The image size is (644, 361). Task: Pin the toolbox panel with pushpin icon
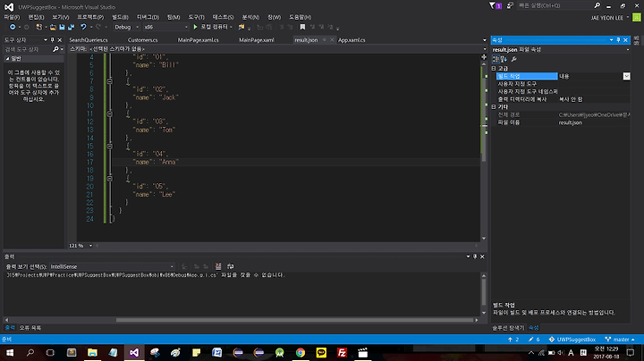tap(52, 40)
